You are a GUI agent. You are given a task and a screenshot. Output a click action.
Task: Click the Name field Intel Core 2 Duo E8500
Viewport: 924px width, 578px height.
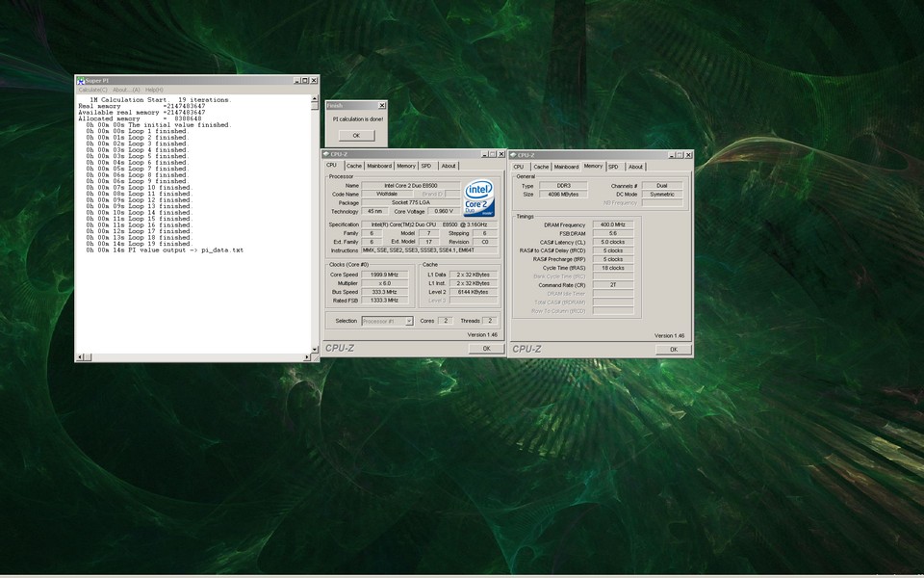pos(411,185)
